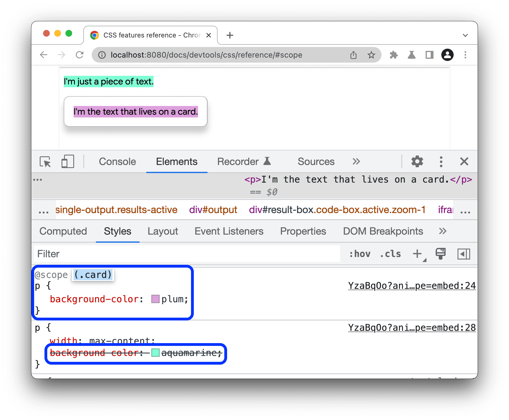Switch to the Computed tab
Viewport: 509px width, 420px height.
click(x=63, y=231)
